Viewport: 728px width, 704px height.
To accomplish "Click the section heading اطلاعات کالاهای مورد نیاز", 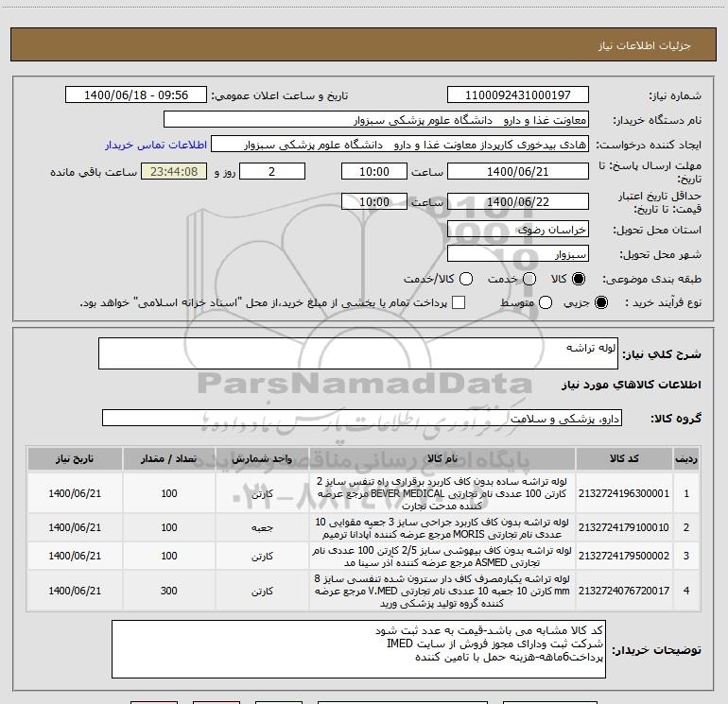I will click(x=632, y=385).
